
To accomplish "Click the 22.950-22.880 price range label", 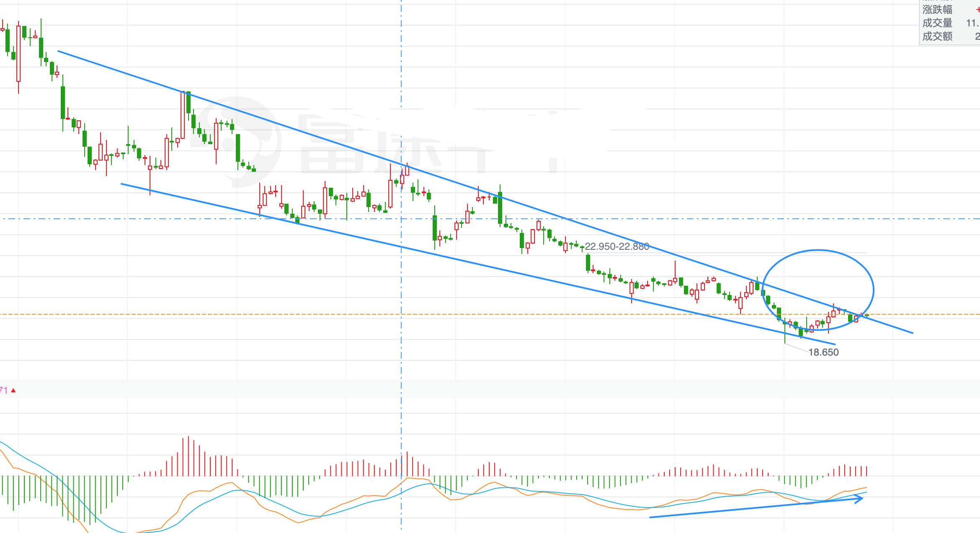I will (617, 246).
